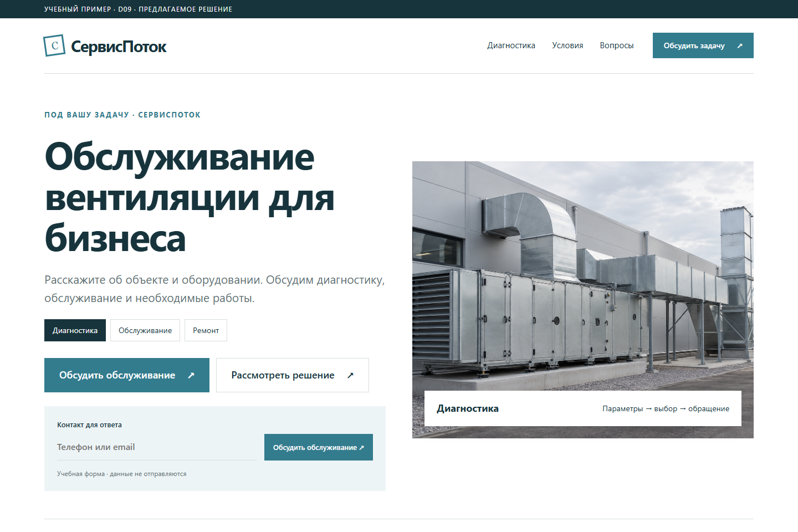The height and width of the screenshot is (532, 798).
Task: Select the Обслуживание service tab
Action: click(145, 330)
